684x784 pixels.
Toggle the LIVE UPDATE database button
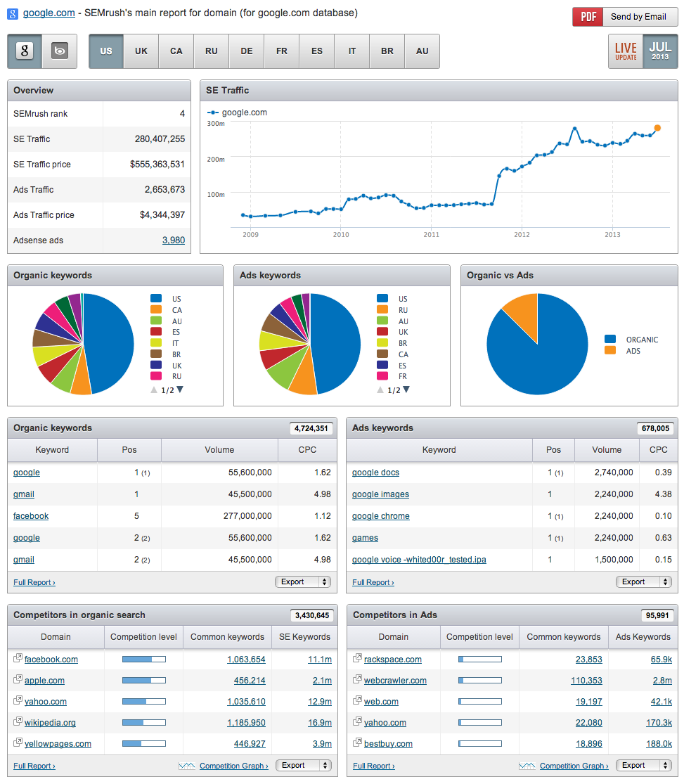pyautogui.click(x=626, y=51)
